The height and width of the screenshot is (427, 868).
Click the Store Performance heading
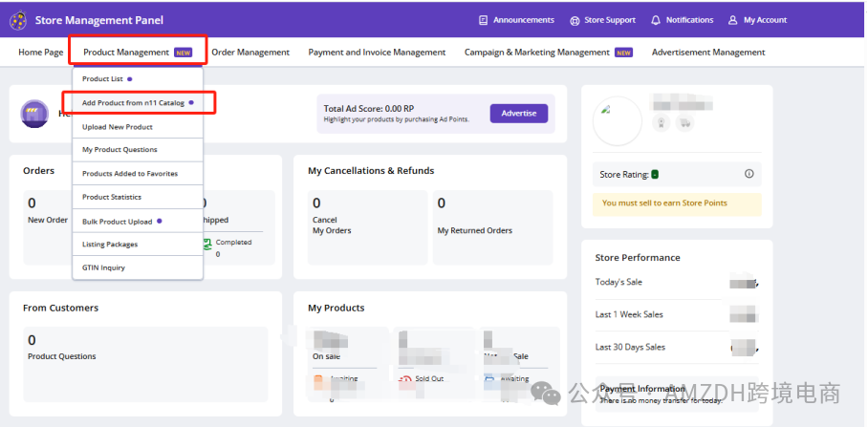pos(638,258)
